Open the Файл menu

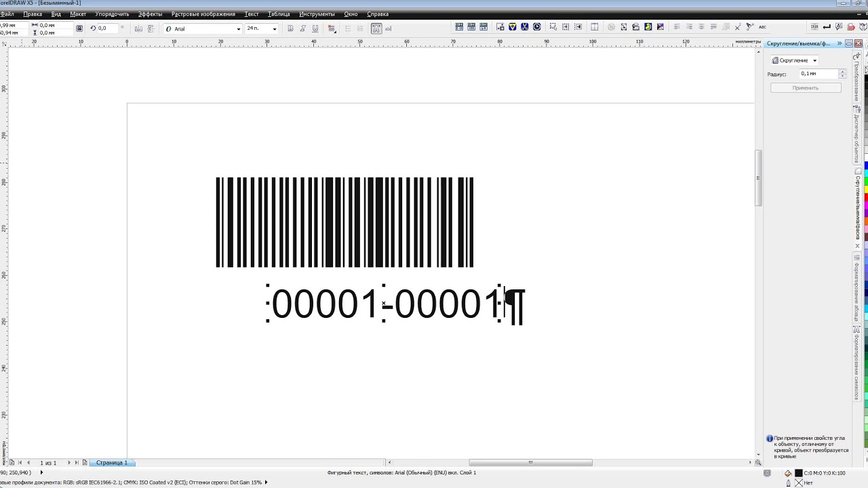[7, 14]
